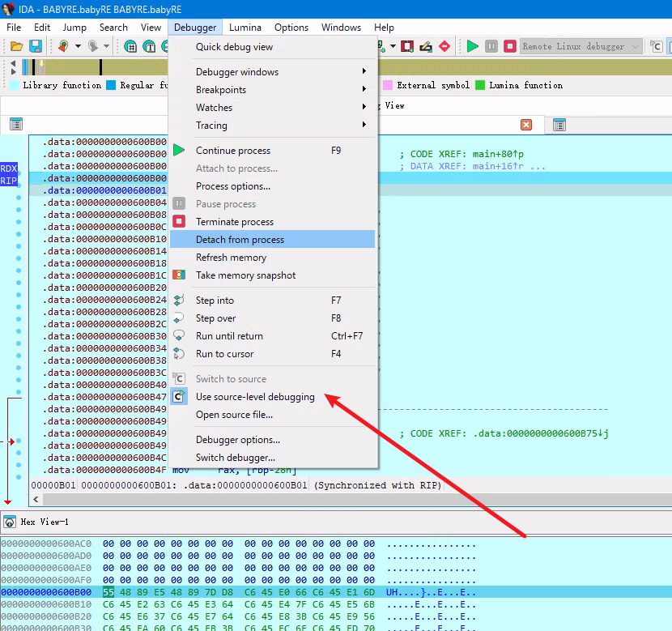Click the Open file folder icon
Image resolution: width=672 pixels, height=631 pixels.
coord(15,46)
